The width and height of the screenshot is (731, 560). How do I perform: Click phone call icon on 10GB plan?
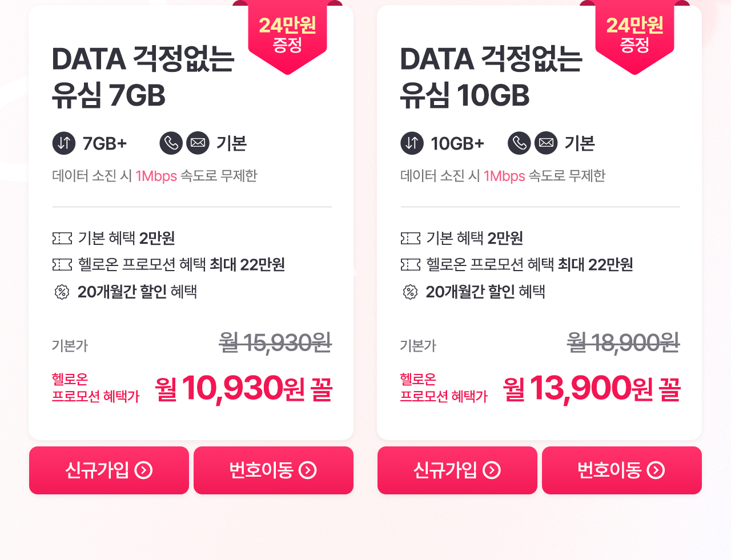click(x=520, y=143)
